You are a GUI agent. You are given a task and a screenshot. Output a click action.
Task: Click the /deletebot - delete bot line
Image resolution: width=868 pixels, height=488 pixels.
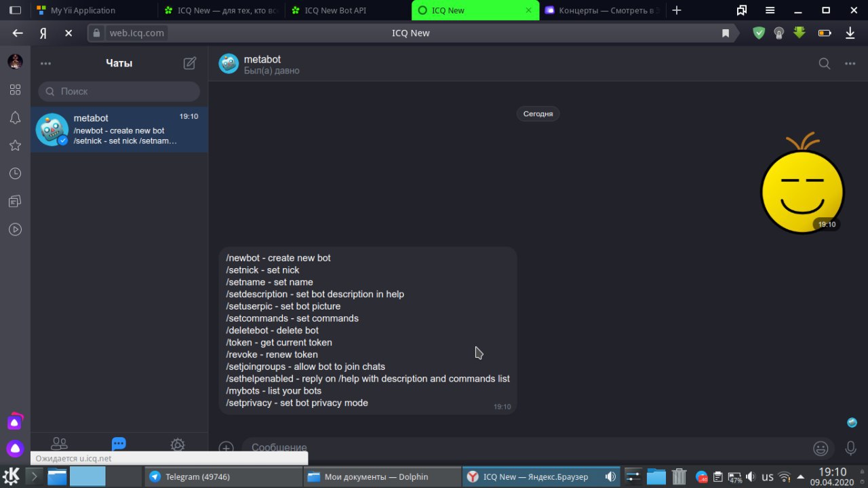point(273,331)
